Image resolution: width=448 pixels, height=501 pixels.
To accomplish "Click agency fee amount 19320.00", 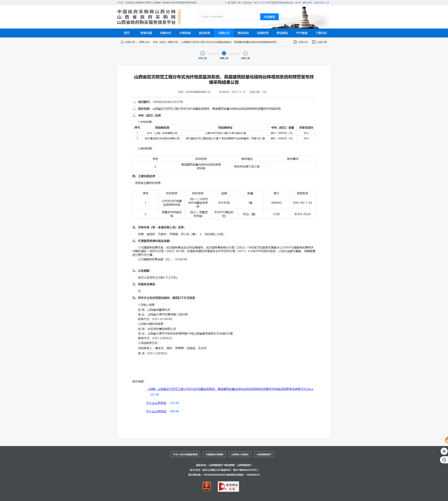I will 181,259.
